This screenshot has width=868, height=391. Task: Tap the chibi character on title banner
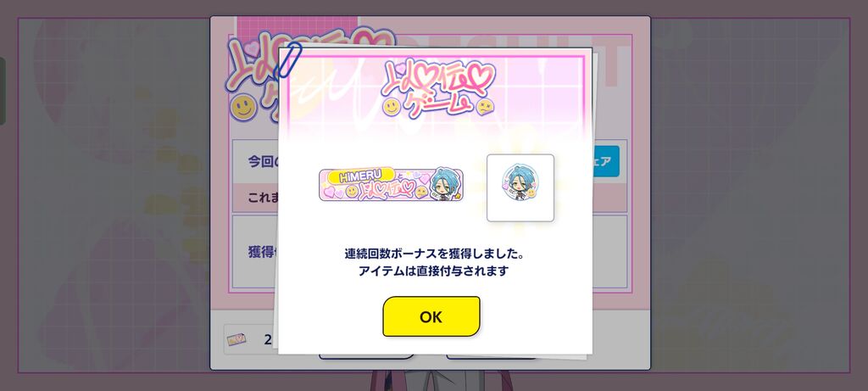coord(446,184)
